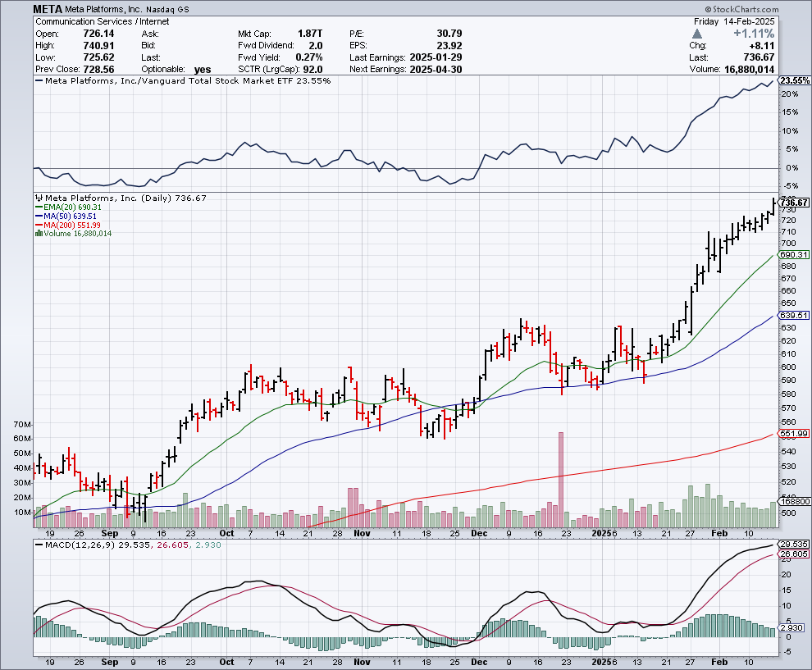Select the +1.11% percent change figure
This screenshot has width=812, height=670.
tap(754, 34)
